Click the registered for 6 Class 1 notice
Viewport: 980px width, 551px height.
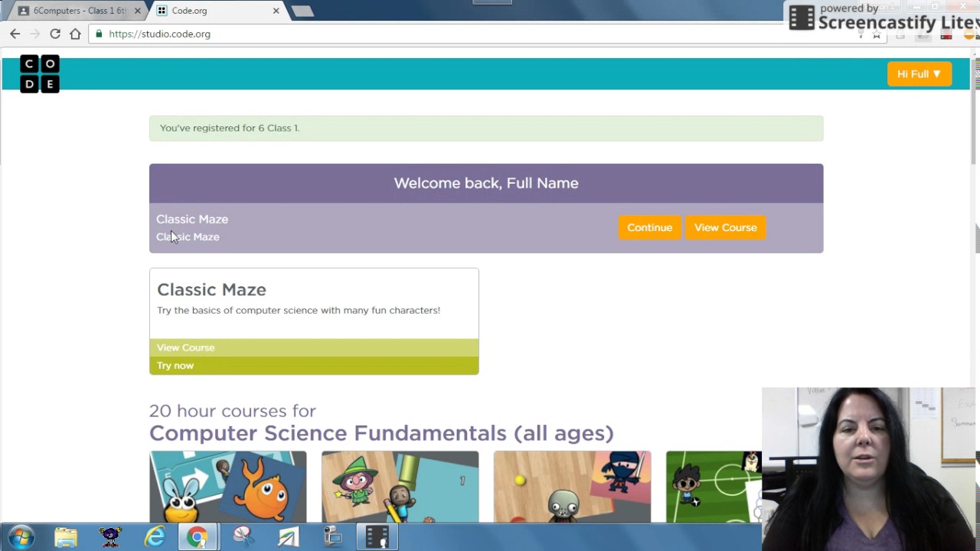click(486, 128)
